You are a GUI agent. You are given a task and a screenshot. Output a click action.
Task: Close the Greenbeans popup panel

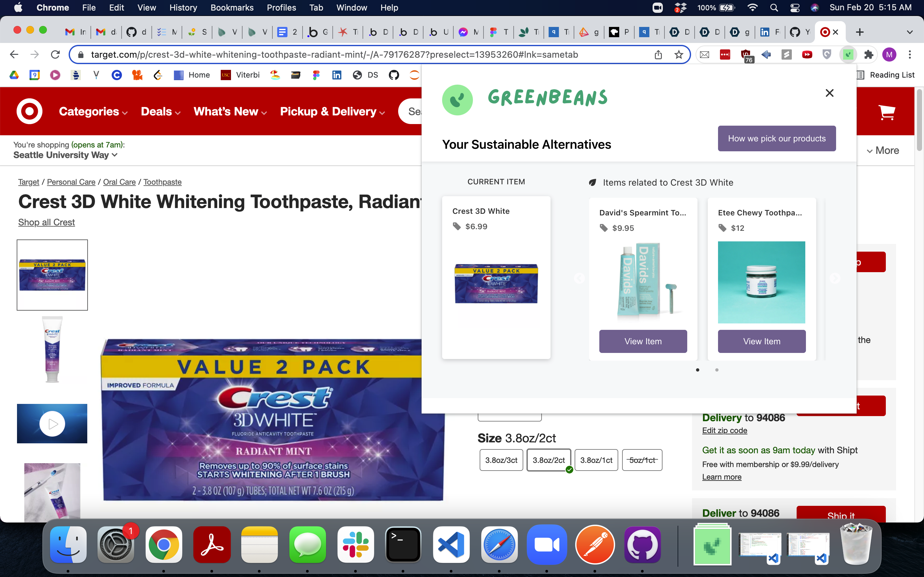829,93
